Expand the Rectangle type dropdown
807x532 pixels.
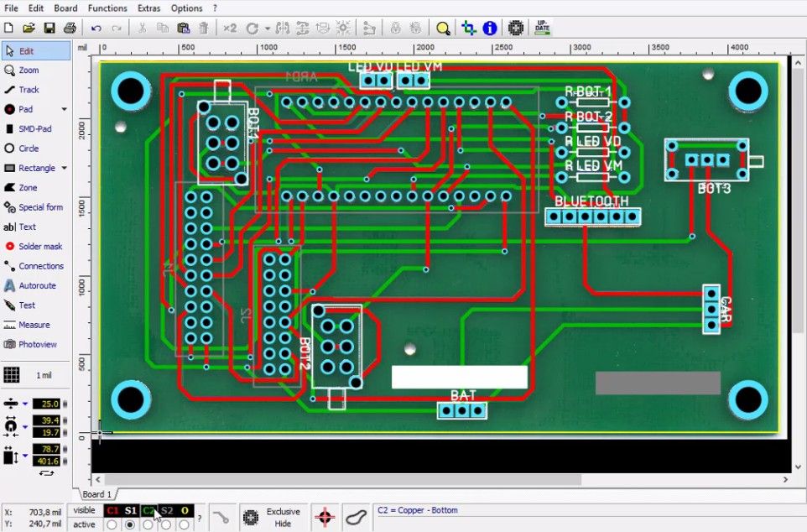(x=65, y=168)
